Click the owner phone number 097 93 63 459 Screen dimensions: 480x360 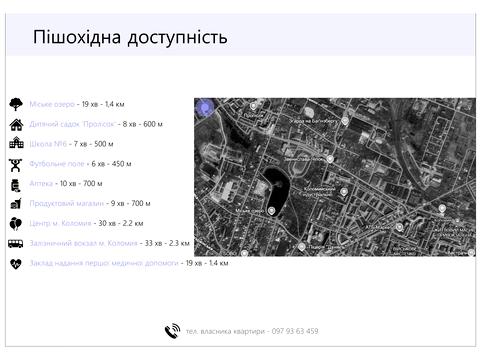[x=295, y=331]
